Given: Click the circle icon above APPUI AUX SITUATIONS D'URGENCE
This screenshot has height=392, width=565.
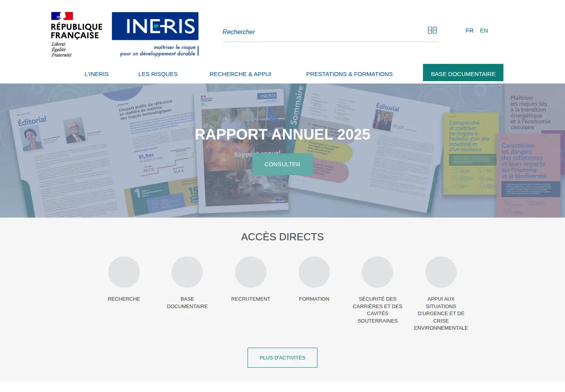Looking at the screenshot, I should coord(441,272).
